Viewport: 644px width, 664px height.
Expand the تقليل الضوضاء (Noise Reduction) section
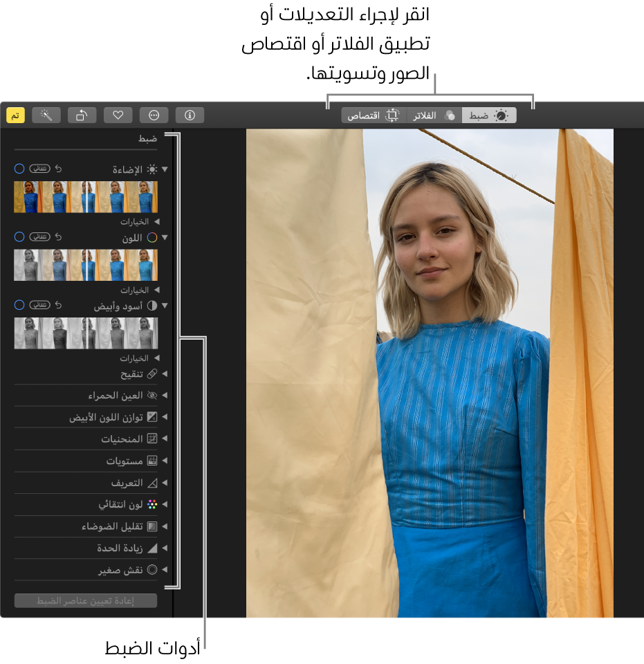tap(165, 526)
